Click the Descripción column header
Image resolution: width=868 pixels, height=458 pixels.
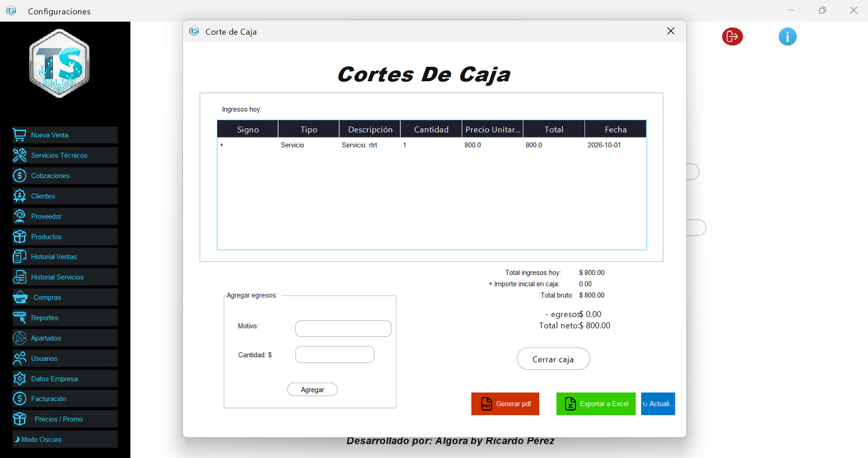pos(370,130)
